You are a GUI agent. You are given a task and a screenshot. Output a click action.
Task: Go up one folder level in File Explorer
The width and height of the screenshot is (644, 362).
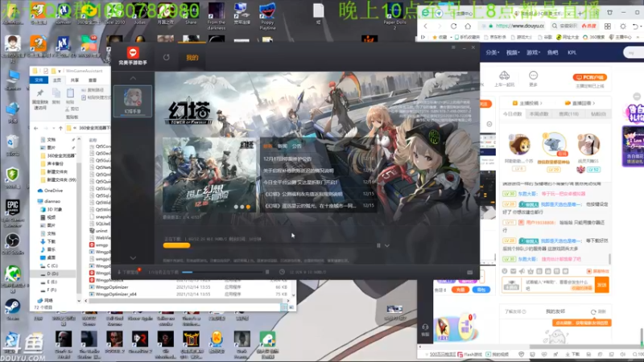click(x=60, y=128)
